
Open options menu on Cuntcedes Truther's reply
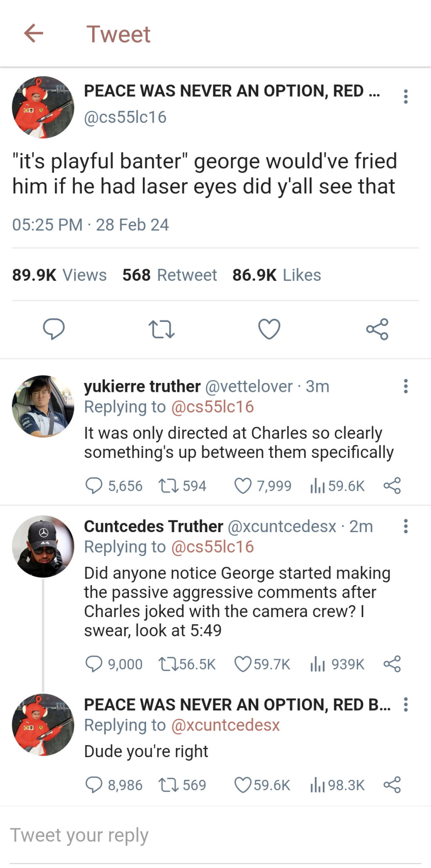coord(406,526)
